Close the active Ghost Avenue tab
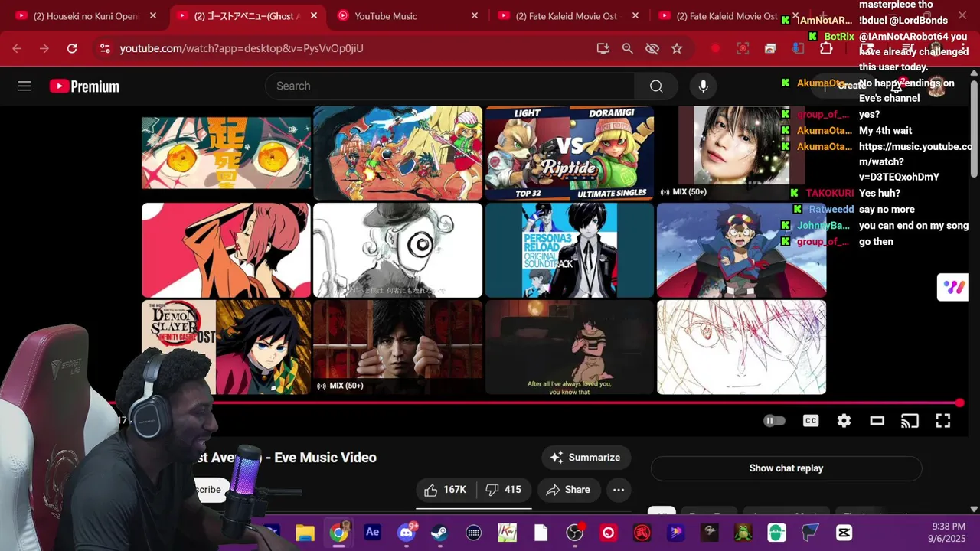 [x=314, y=16]
